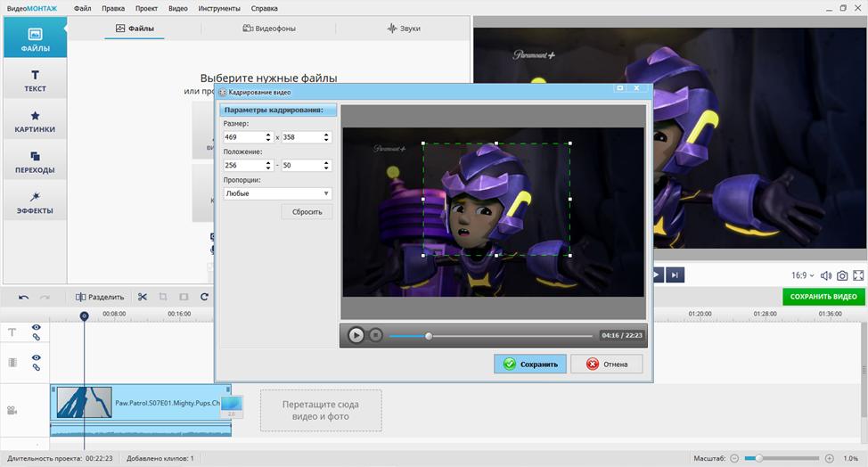Click the scissors cut icon

[x=143, y=297]
